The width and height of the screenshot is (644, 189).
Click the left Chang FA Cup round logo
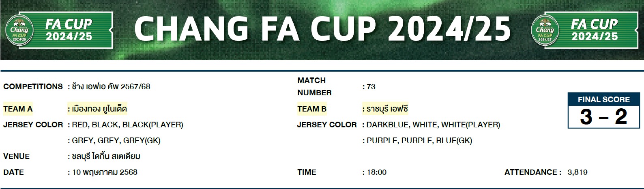click(x=19, y=30)
